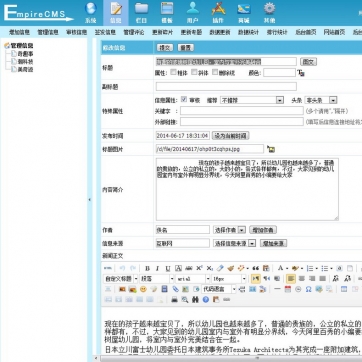Open find with the binoculars icon
This screenshot has height=362, width=362.
(195, 299)
